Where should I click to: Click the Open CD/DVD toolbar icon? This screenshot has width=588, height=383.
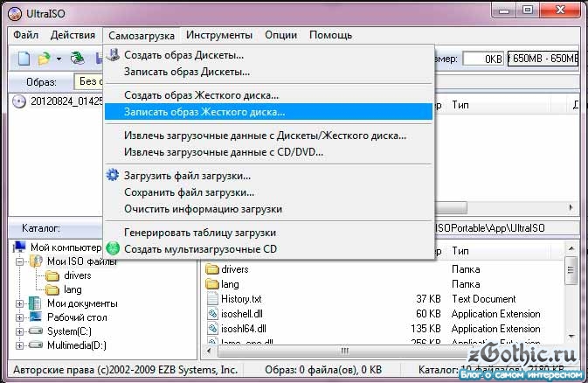click(78, 59)
